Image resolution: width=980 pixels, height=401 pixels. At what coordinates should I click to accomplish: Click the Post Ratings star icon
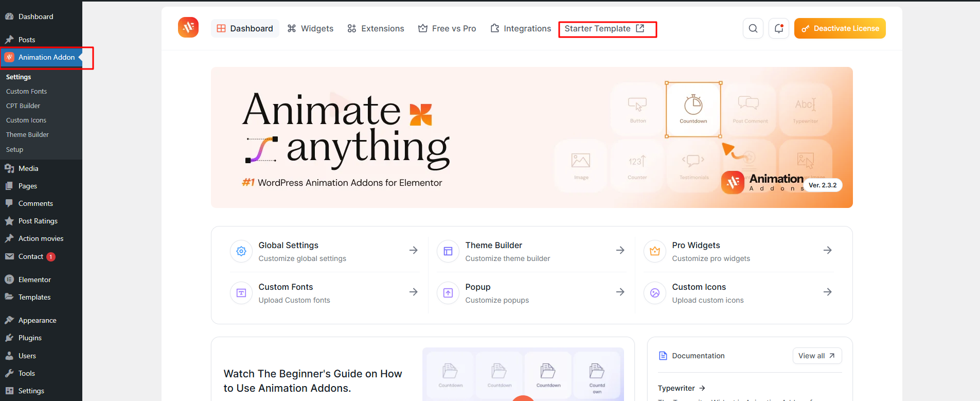pos(9,221)
